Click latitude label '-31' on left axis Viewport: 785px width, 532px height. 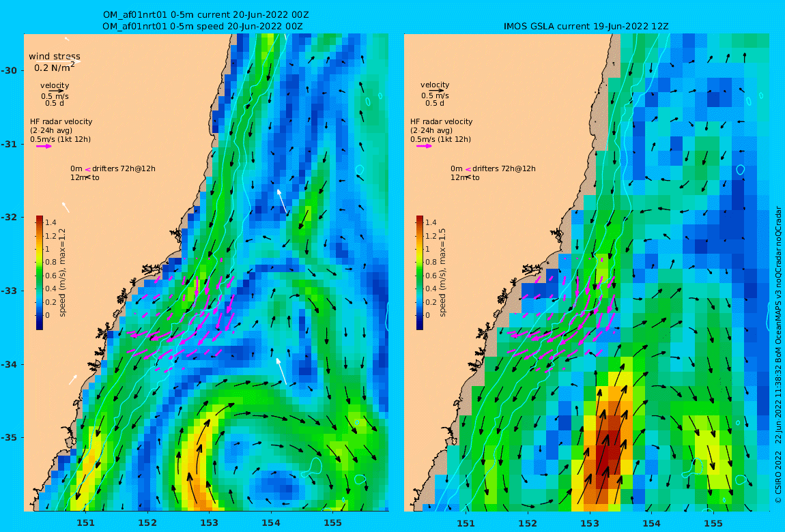[9, 145]
